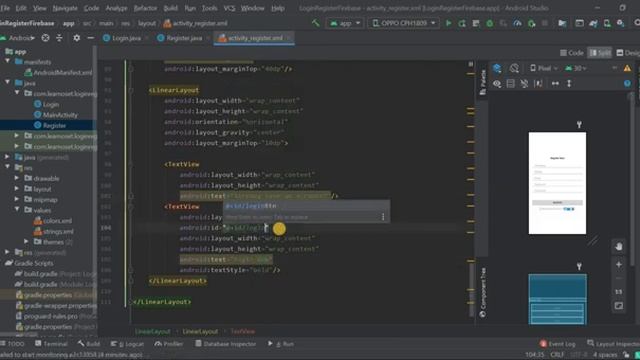Select the activity_register.xml tab
640x360 pixels.
click(x=254, y=38)
